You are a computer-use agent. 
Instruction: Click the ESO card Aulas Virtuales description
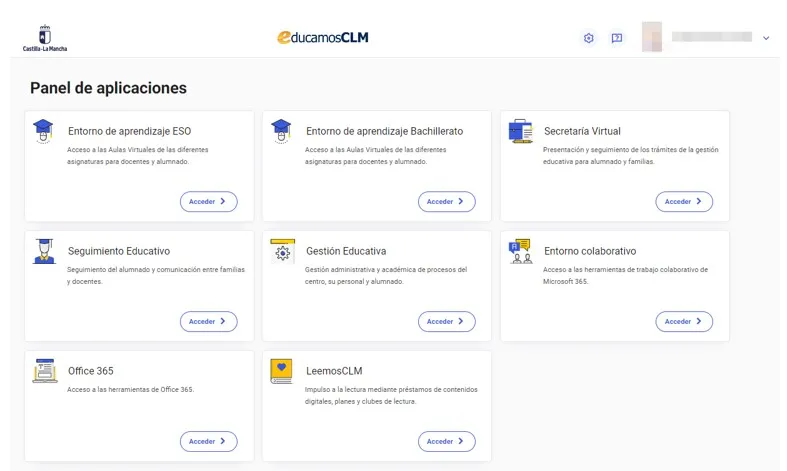point(138,156)
